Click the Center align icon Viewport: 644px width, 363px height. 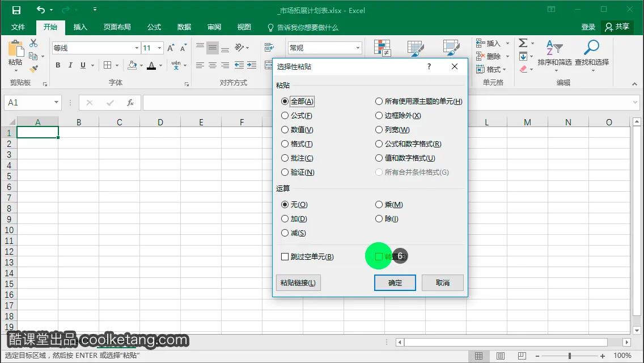[x=213, y=65]
